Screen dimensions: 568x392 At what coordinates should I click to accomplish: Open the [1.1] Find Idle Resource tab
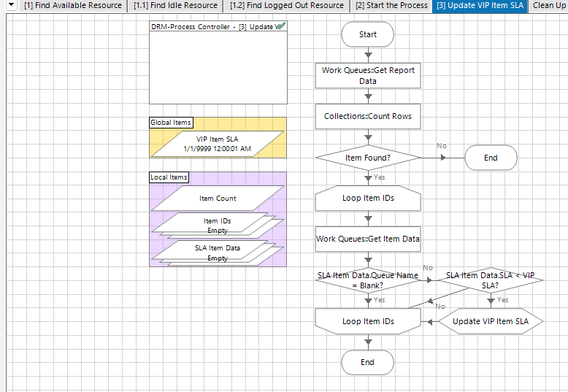pyautogui.click(x=175, y=6)
